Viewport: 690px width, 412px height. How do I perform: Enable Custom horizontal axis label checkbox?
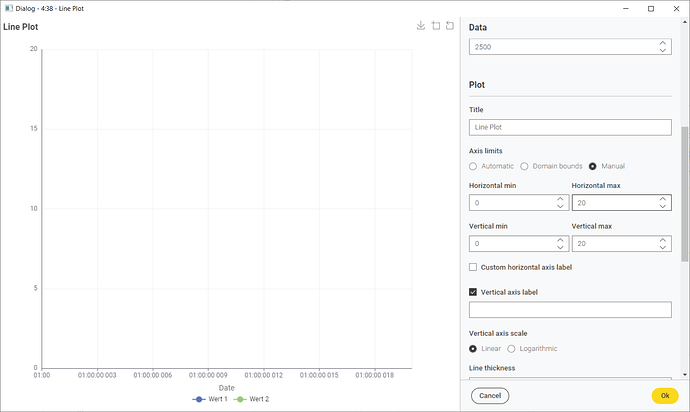click(x=474, y=267)
